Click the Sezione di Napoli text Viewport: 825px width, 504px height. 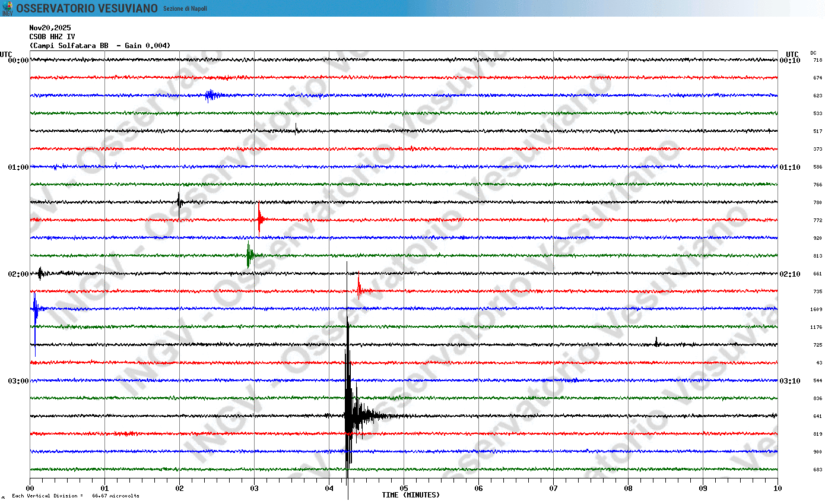click(185, 8)
